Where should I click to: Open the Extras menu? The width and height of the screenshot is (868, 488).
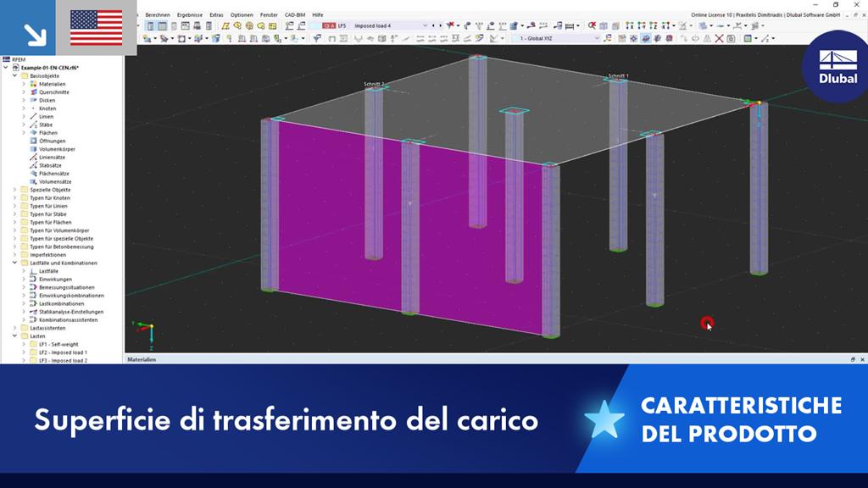pyautogui.click(x=216, y=15)
